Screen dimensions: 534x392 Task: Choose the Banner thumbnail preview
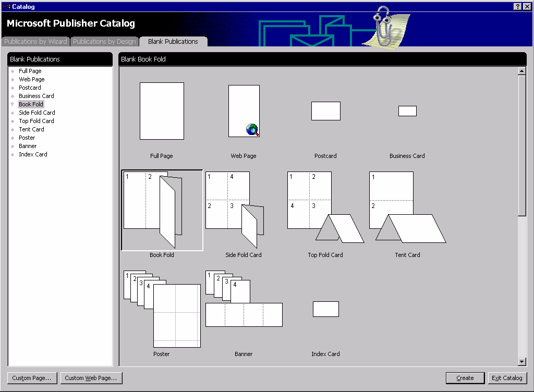point(244,299)
